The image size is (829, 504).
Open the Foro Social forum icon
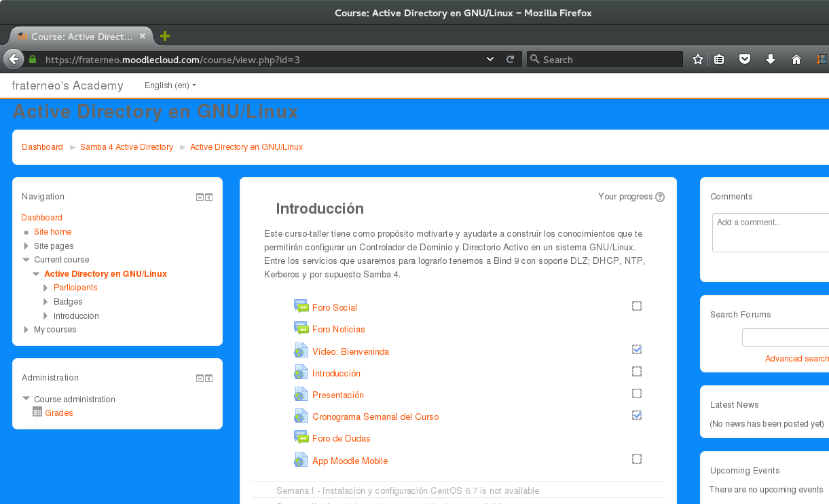[x=301, y=306]
